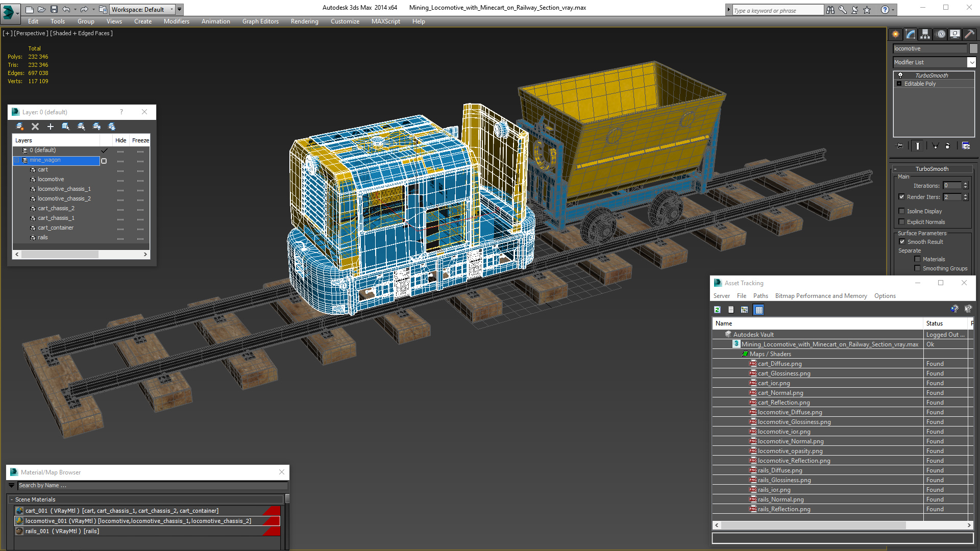Click Delete layer X icon
This screenshot has width=980, height=551.
coord(35,127)
